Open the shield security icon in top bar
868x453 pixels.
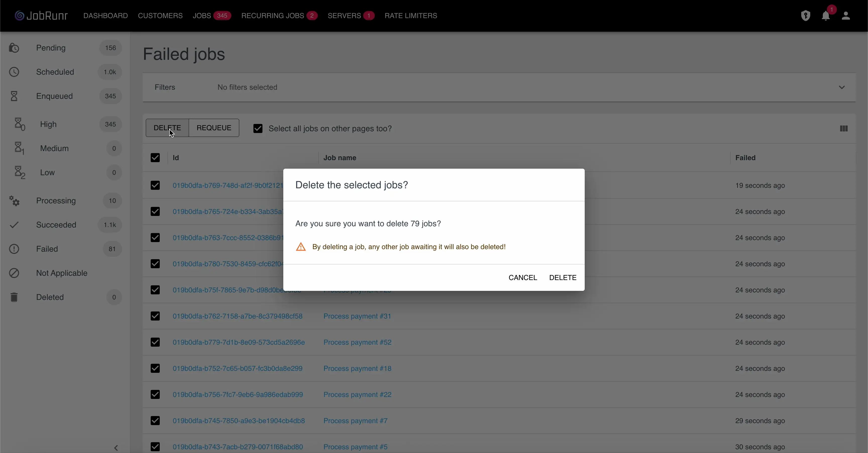(x=806, y=16)
